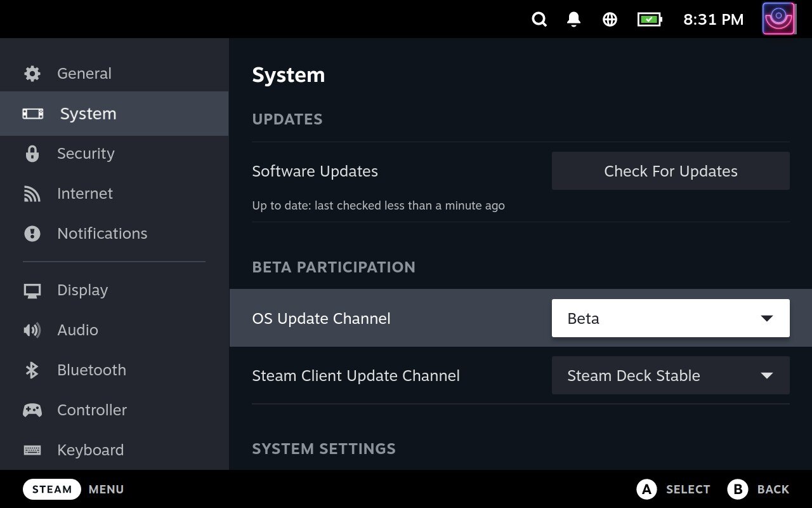
Task: Open the STEAM menu
Action: pyautogui.click(x=51, y=489)
